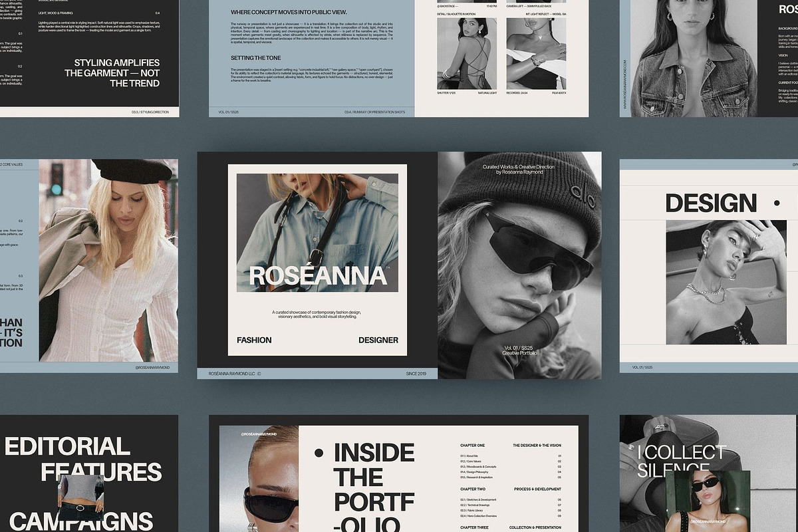Screen dimensions: 798x532
Task: Click 'Creative Portfolio' caption on beanie portrait
Action: coord(519,353)
